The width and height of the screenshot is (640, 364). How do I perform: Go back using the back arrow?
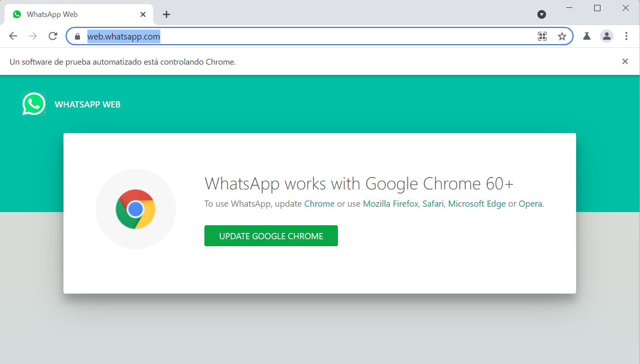[x=13, y=36]
